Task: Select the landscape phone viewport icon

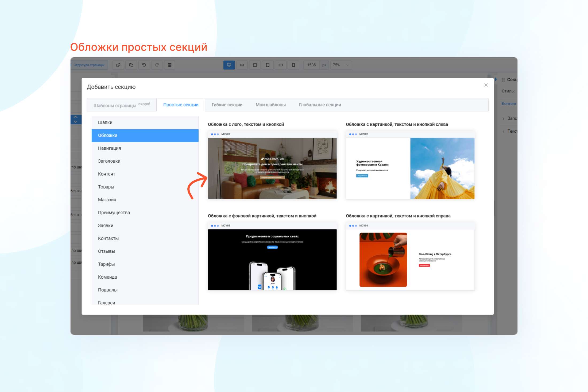Action: [x=280, y=65]
